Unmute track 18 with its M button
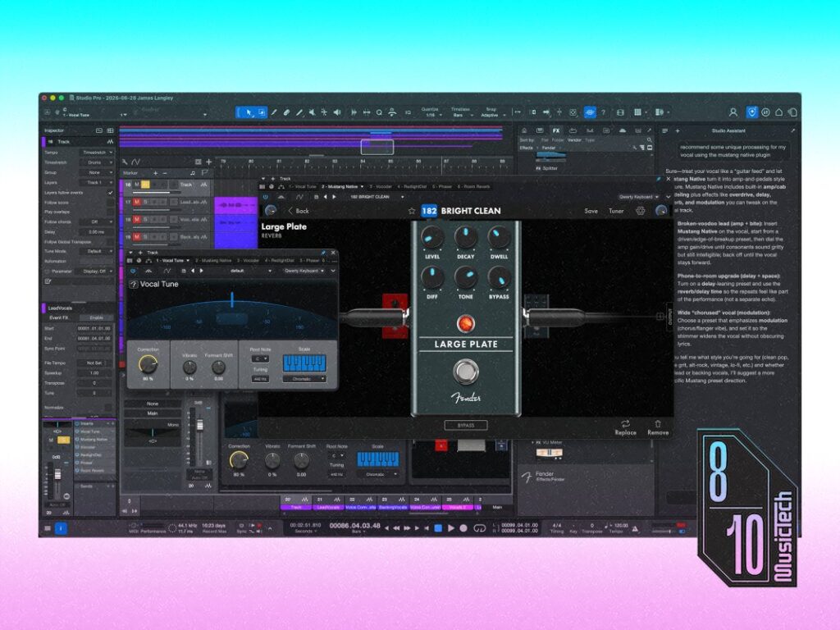The height and width of the screenshot is (630, 840). pyautogui.click(x=137, y=220)
